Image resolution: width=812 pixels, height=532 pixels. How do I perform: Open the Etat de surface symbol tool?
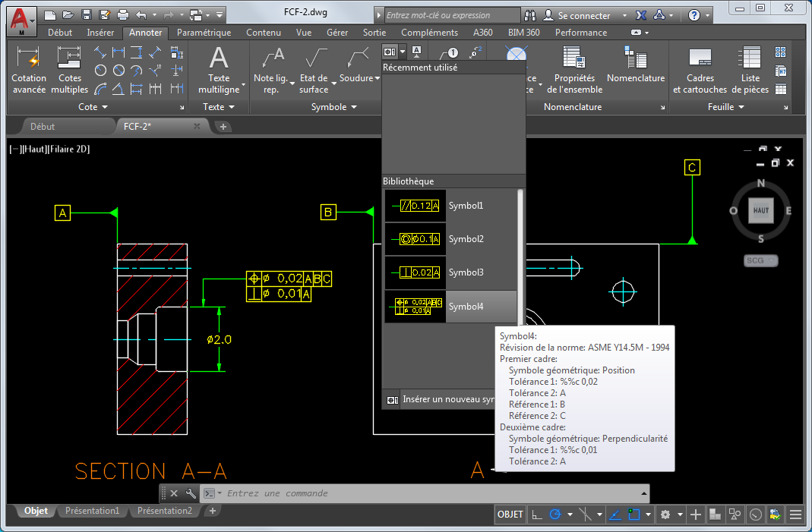coord(314,70)
